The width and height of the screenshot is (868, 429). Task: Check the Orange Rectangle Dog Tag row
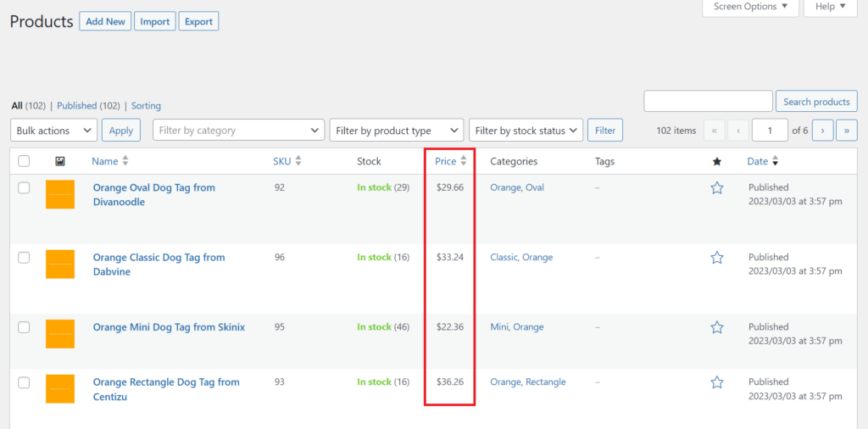[x=24, y=382]
